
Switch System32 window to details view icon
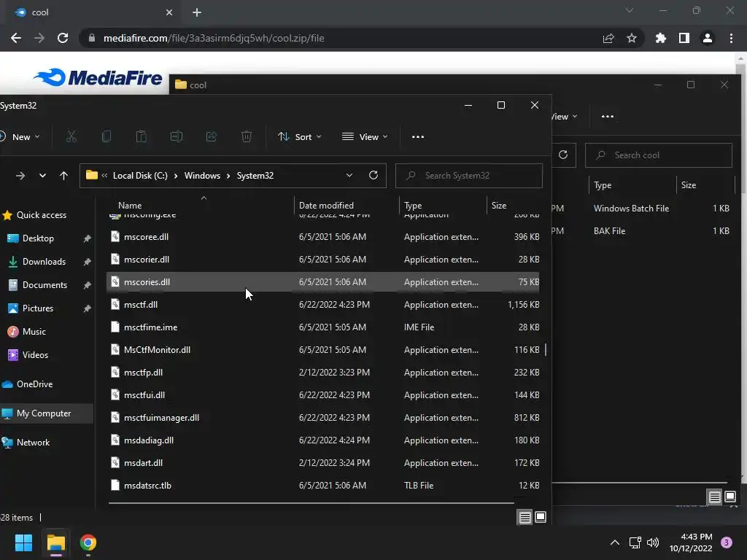click(x=525, y=517)
